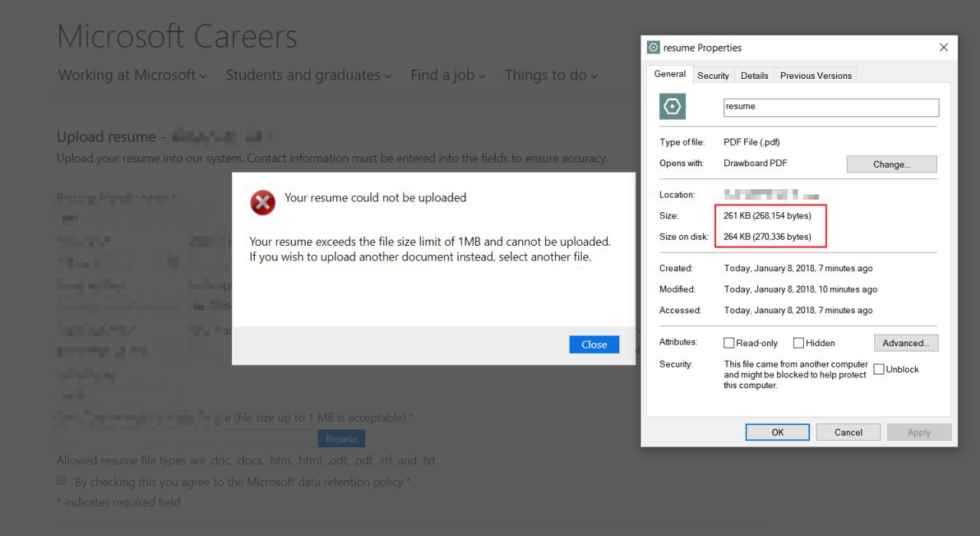The width and height of the screenshot is (980, 536).
Task: Click the resume file name field
Action: pyautogui.click(x=831, y=107)
